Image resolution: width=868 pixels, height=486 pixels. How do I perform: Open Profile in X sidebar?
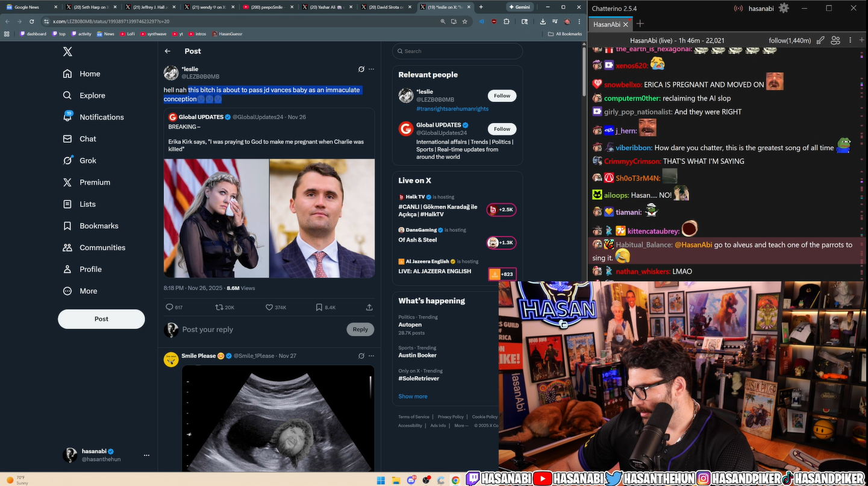pos(82,269)
